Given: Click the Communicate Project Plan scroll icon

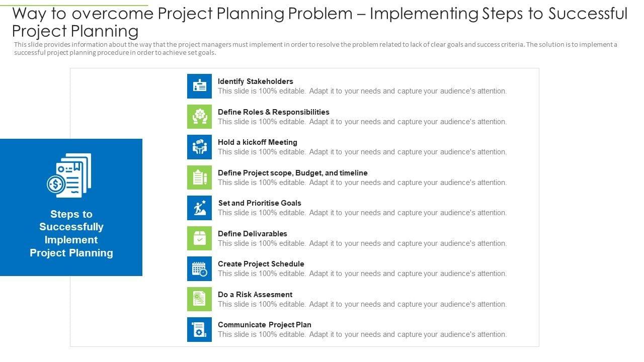Looking at the screenshot, I should (x=199, y=329).
